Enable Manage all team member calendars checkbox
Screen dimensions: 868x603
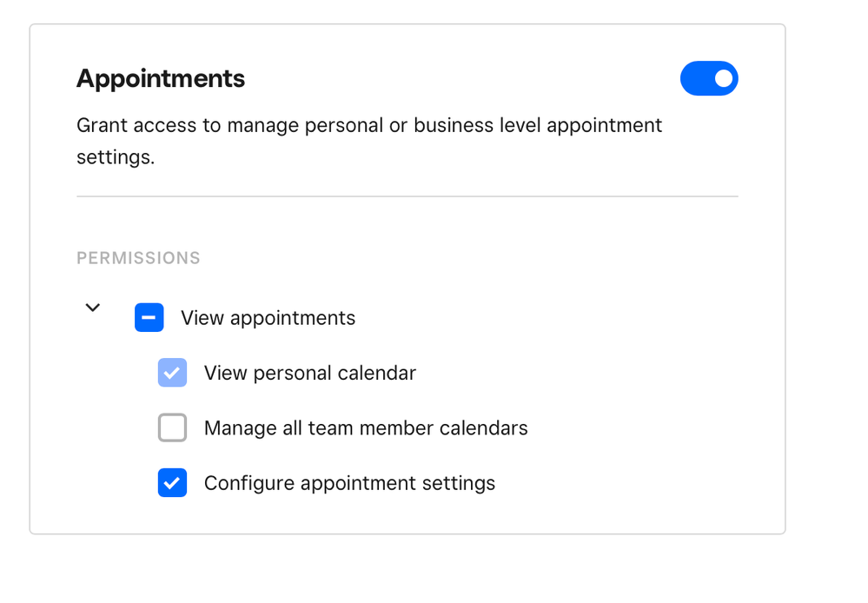[172, 427]
